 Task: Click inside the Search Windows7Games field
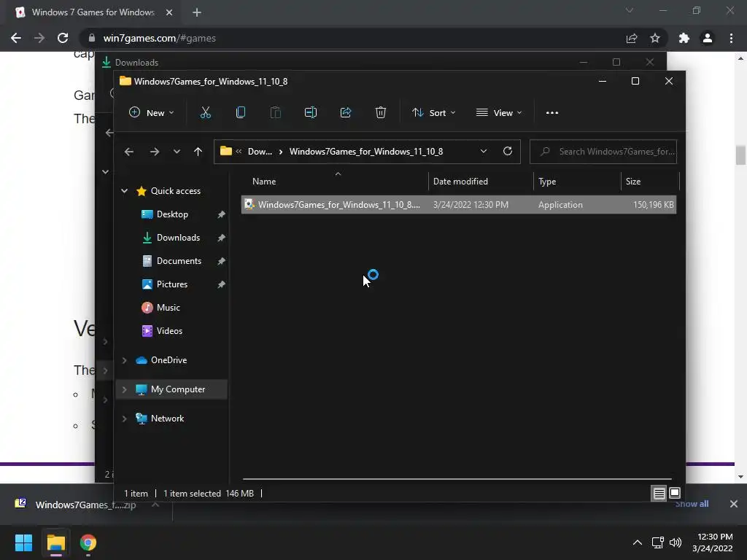pos(603,152)
